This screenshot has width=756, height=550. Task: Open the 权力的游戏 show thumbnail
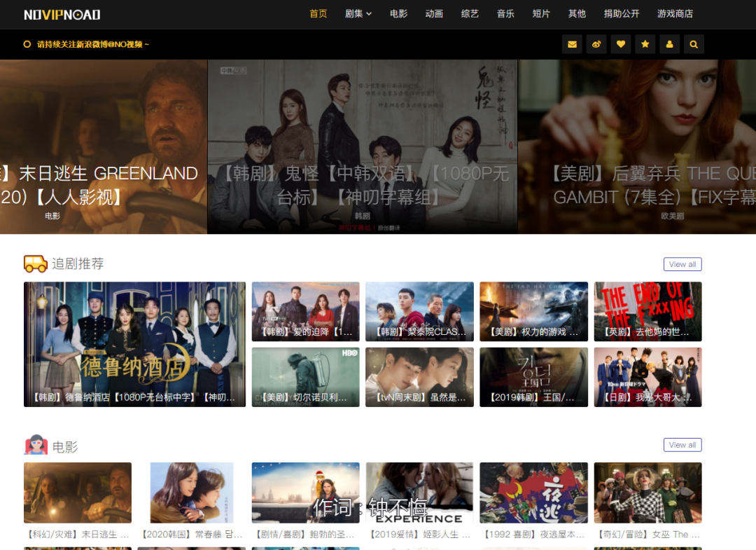click(x=533, y=311)
